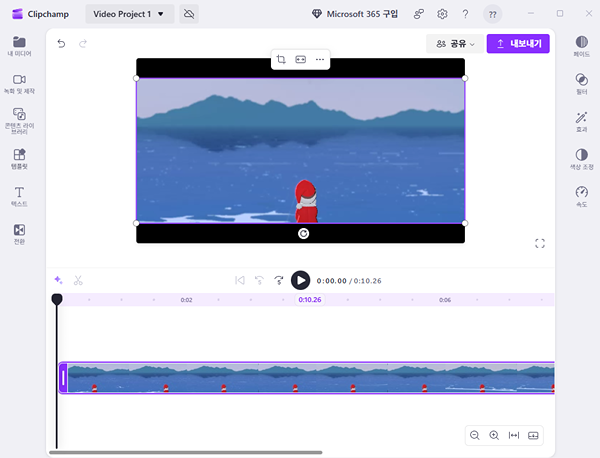This screenshot has width=600, height=458.
Task: Open the three-dot more options menu
Action: pyautogui.click(x=320, y=60)
